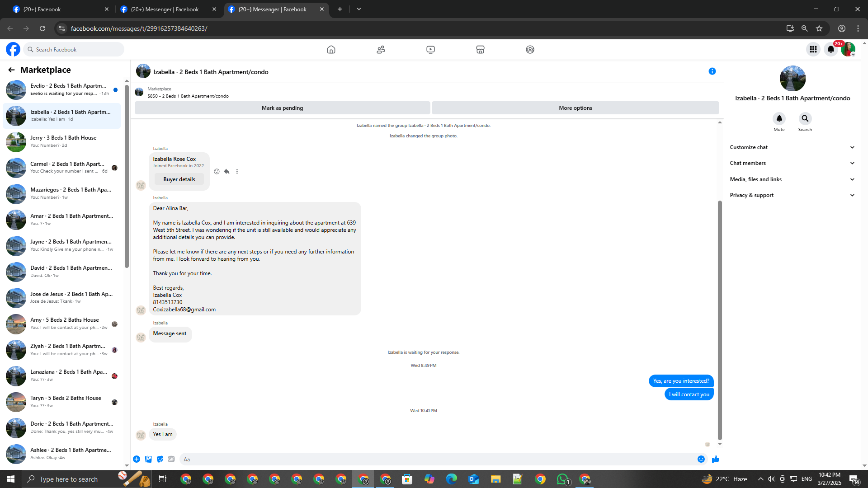Viewport: 868px width, 488px height.
Task: Search in conversation with magnifier icon
Action: (805, 118)
